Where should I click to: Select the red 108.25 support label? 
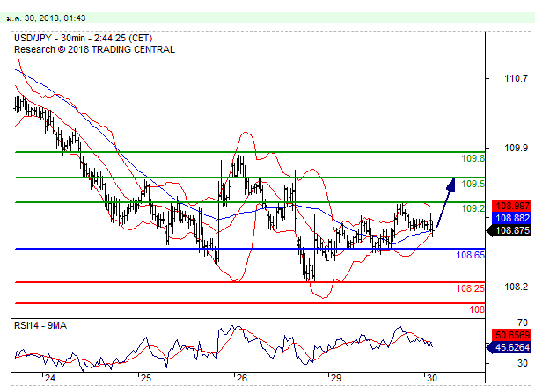tap(470, 288)
